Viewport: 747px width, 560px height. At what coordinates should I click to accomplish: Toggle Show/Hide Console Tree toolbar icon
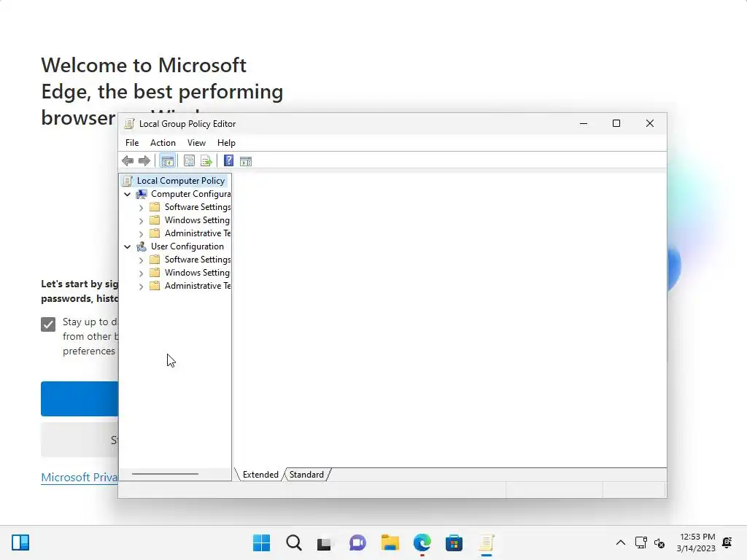[167, 161]
